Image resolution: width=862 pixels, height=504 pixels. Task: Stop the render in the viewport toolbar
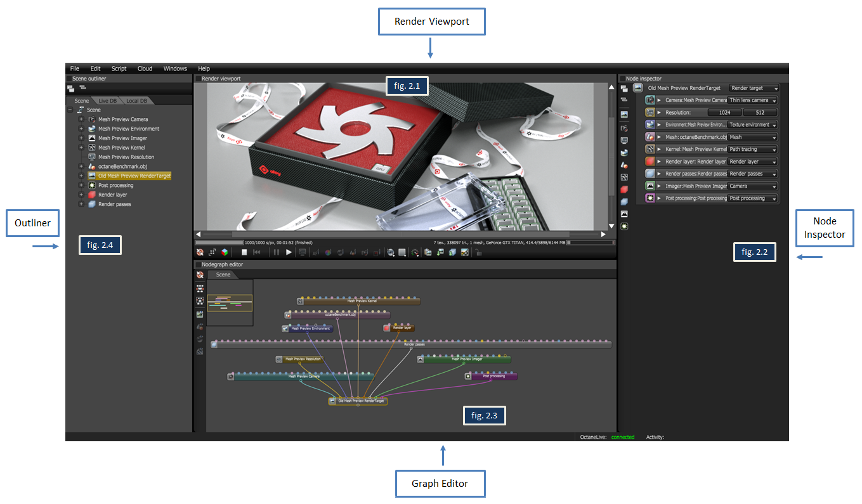(x=244, y=252)
